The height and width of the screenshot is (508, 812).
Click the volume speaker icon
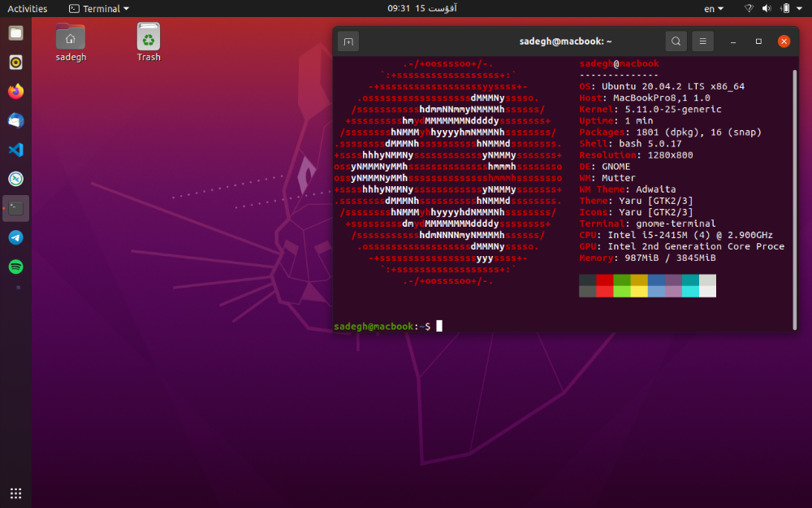point(767,8)
